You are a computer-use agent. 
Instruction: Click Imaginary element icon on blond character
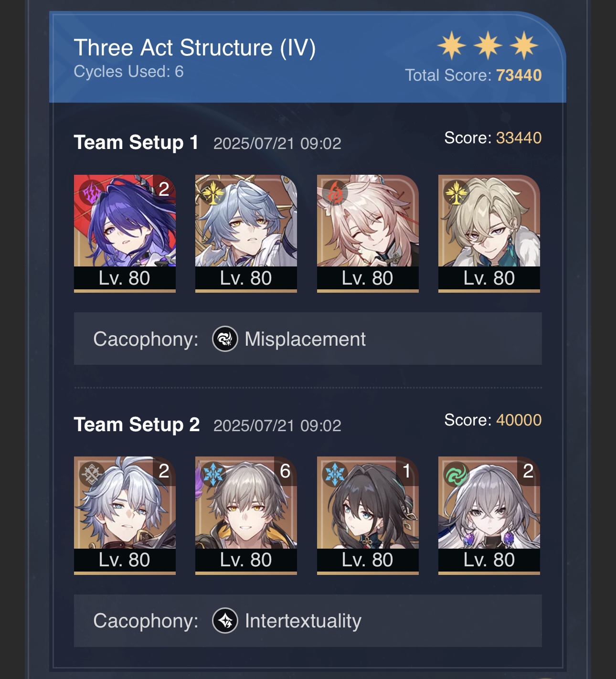pos(456,192)
